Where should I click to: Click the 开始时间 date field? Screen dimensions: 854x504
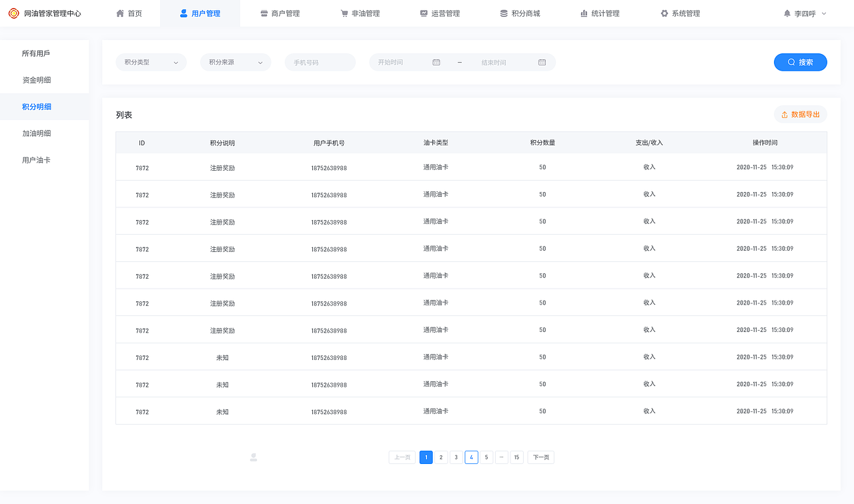(408, 62)
